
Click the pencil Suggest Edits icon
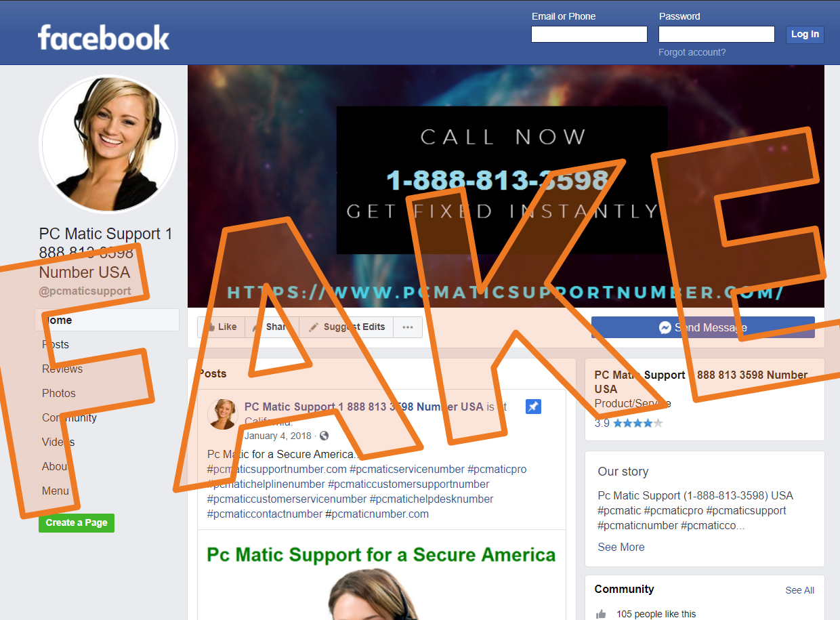click(313, 327)
